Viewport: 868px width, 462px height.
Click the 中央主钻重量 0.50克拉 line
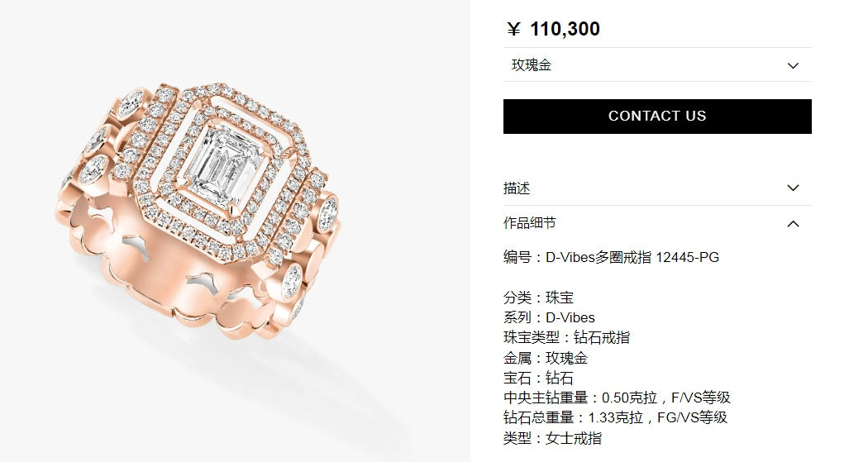(x=617, y=398)
